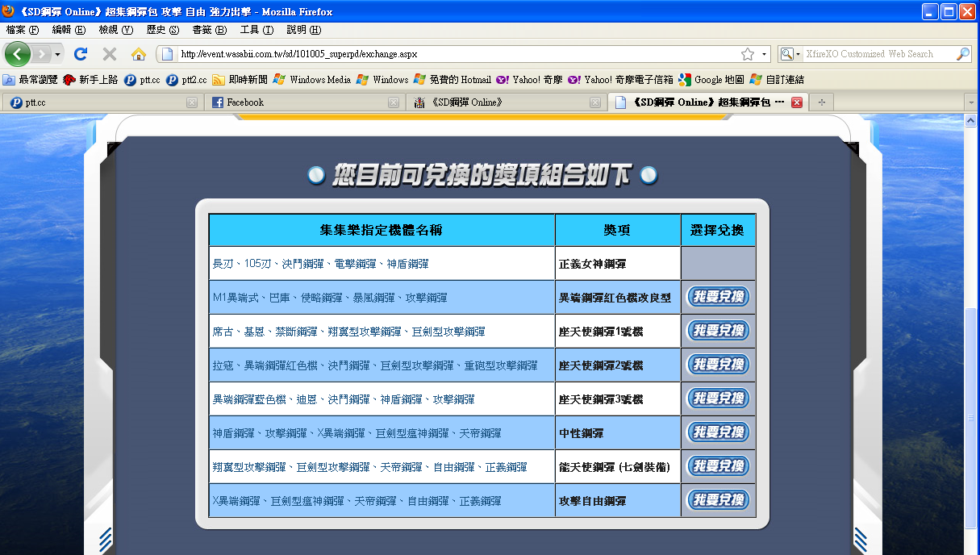The image size is (980, 555).
Task: Bookmark page with the star icon
Action: (x=747, y=54)
